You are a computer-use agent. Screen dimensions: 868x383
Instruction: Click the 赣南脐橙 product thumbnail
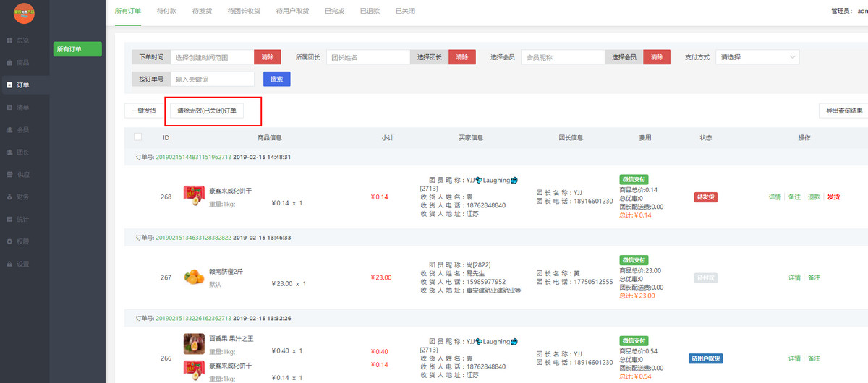click(x=193, y=277)
